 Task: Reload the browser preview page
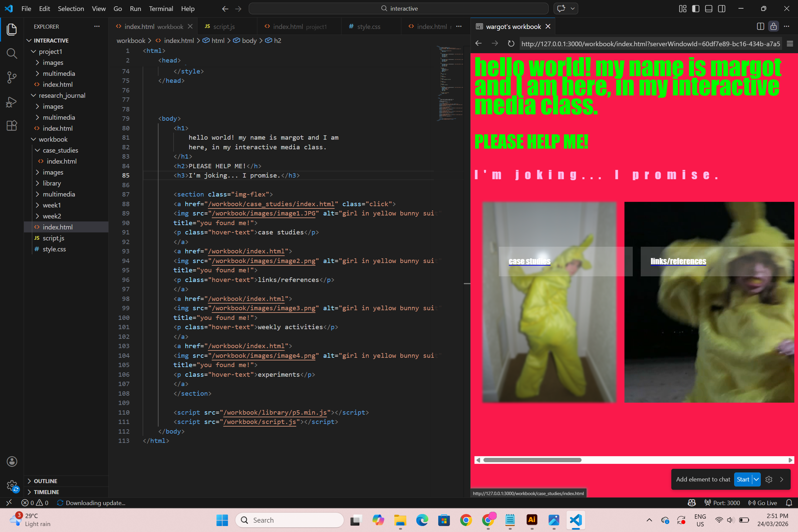(x=511, y=44)
